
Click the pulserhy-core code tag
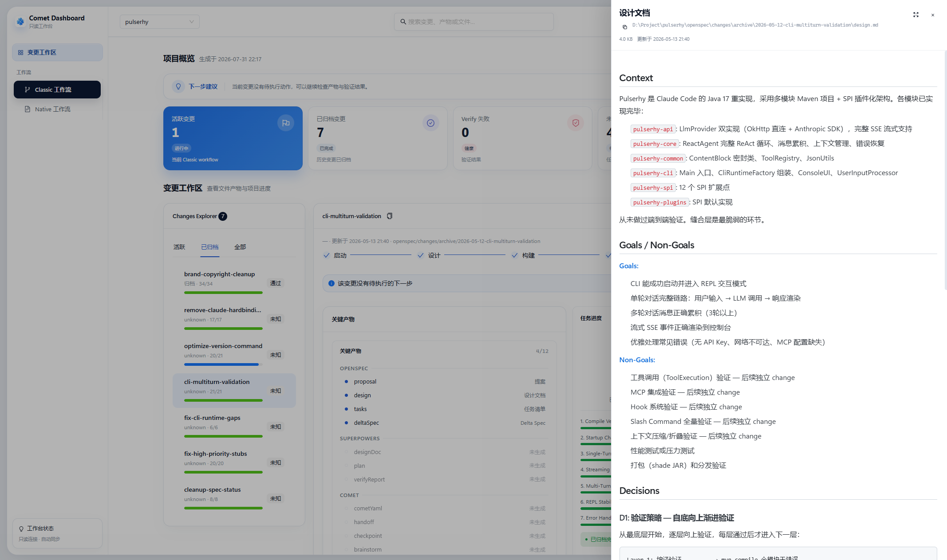(x=655, y=144)
